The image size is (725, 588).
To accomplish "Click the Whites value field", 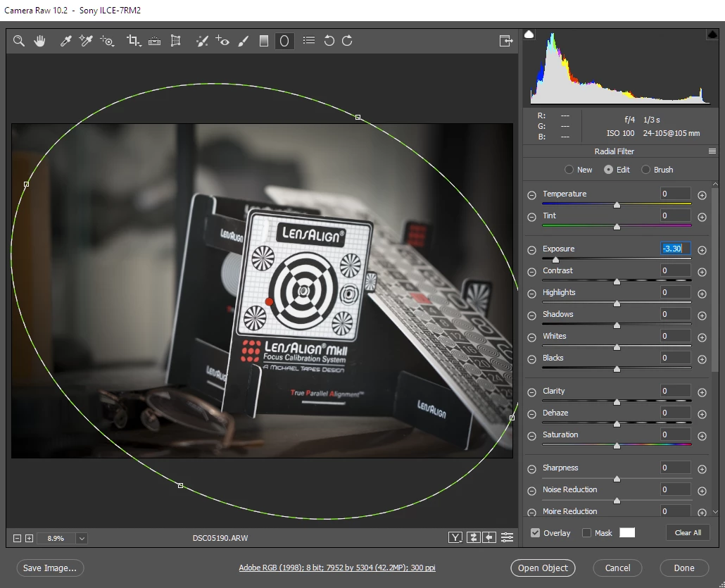I will pos(676,336).
